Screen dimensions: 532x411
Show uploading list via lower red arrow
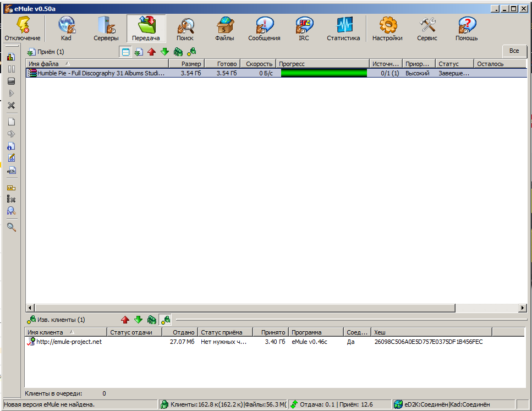(125, 320)
